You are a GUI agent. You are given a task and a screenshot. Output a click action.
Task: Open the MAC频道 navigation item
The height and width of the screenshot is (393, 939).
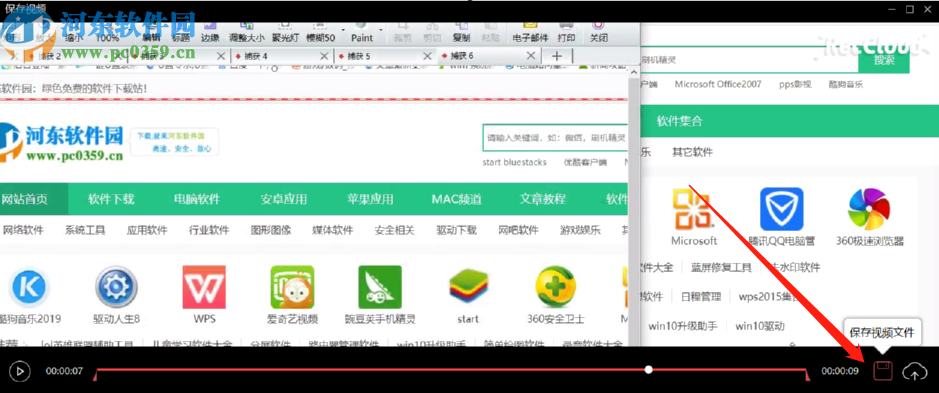click(x=456, y=199)
